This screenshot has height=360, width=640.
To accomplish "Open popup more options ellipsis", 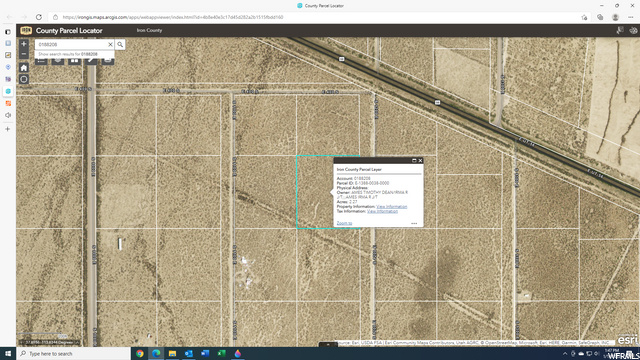I will [x=414, y=223].
